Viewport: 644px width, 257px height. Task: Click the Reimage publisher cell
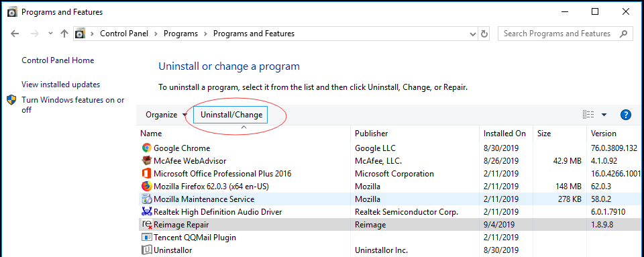tap(370, 225)
